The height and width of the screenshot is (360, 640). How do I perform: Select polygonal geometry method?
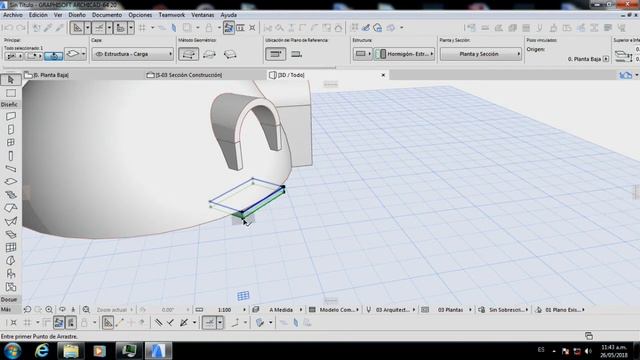(189, 54)
